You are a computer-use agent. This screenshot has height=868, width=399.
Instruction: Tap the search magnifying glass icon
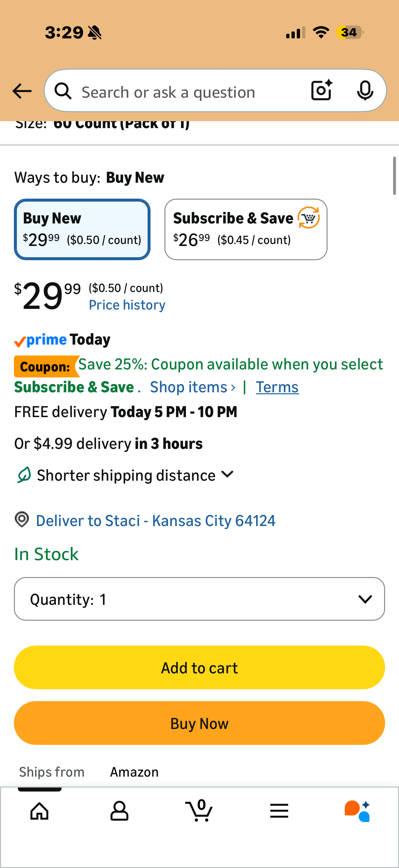click(63, 91)
